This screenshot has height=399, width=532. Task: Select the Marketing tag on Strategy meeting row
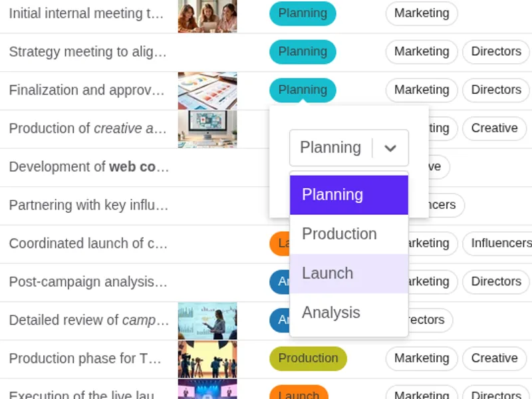point(421,51)
